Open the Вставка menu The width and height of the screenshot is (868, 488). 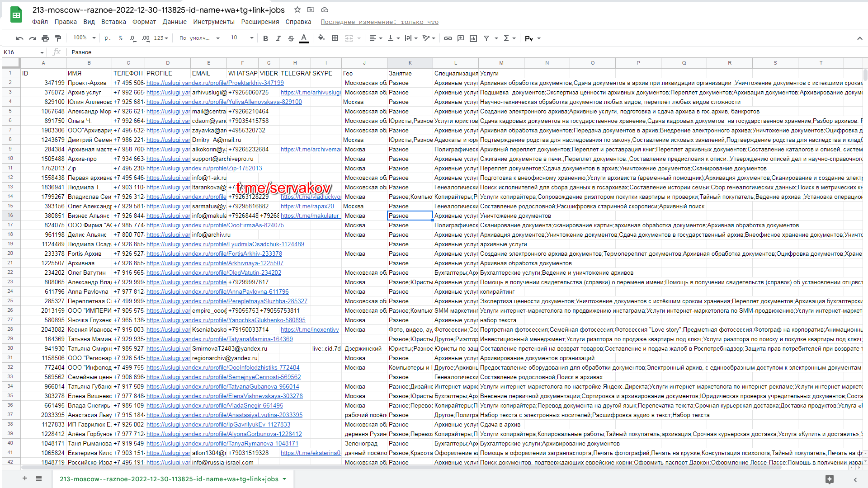pyautogui.click(x=113, y=22)
